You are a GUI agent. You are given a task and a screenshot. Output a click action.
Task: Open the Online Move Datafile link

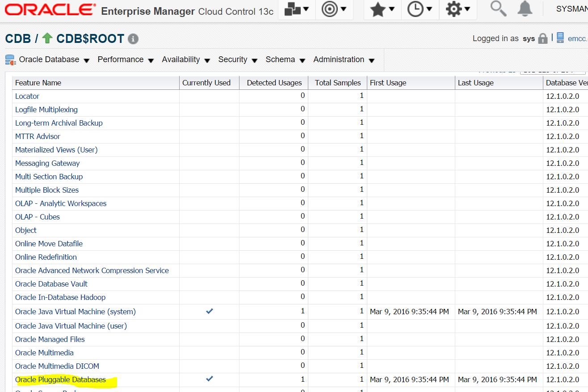(x=49, y=244)
